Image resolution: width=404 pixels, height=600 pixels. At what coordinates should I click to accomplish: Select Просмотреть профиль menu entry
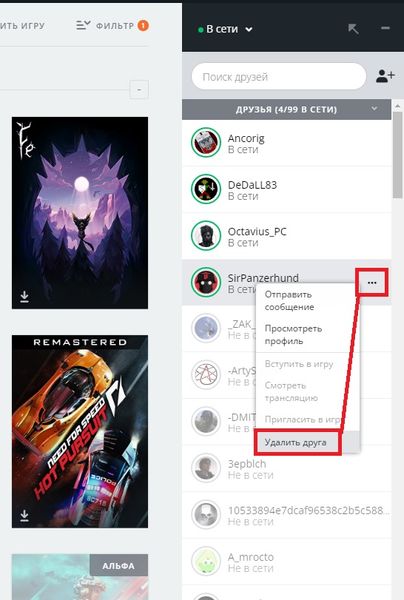(x=293, y=335)
